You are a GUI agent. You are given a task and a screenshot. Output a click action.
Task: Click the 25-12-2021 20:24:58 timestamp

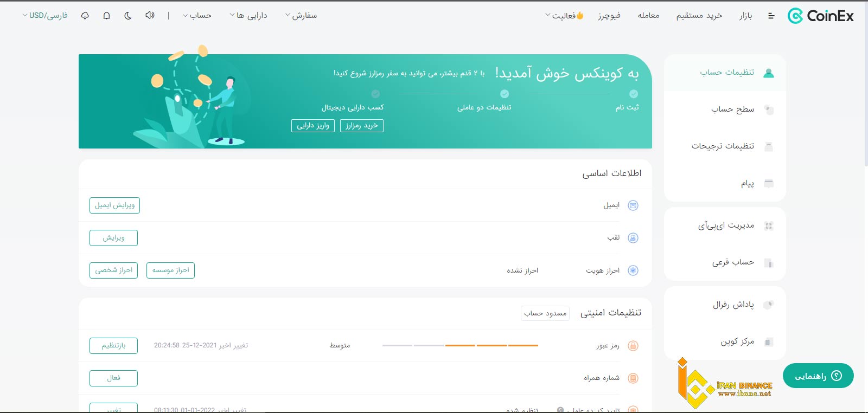[x=185, y=345]
